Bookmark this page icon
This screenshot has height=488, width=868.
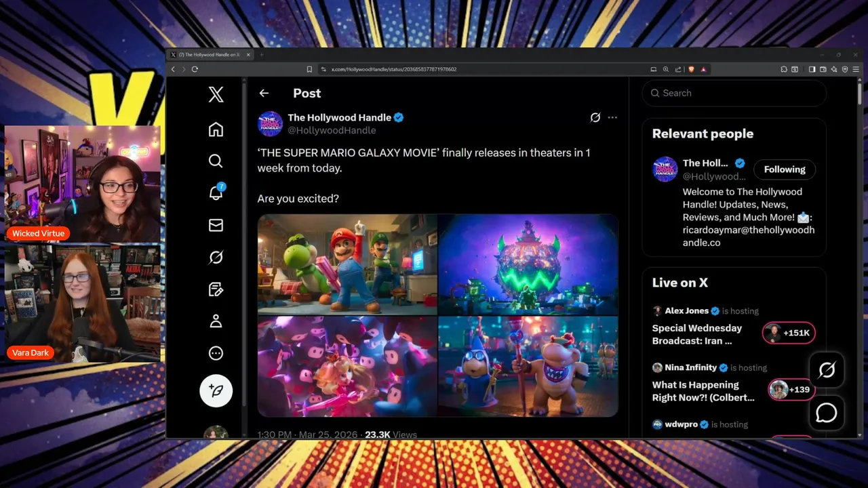309,69
